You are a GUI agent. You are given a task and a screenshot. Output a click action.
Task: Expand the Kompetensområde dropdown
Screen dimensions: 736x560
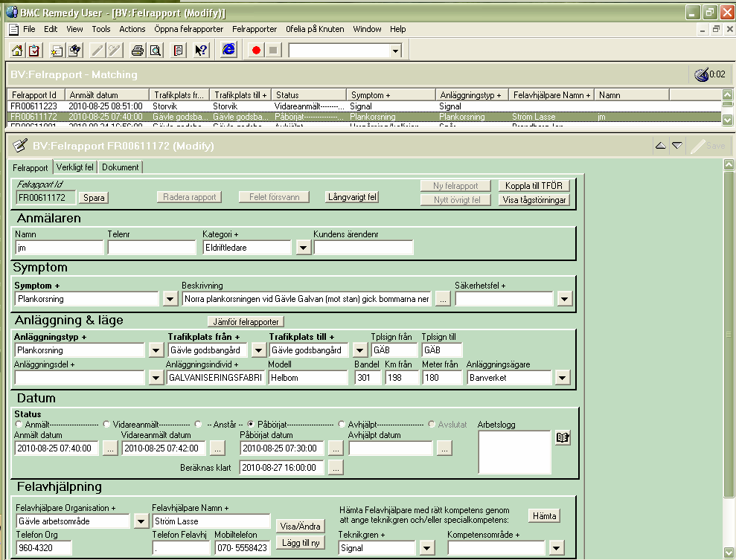click(x=556, y=548)
